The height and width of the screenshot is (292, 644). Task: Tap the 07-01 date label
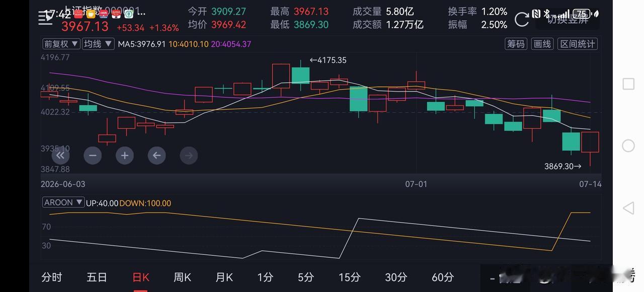(416, 184)
